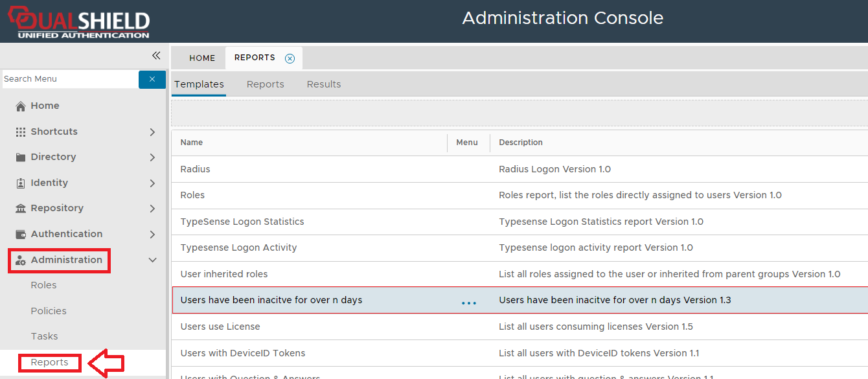
Task: Open the Reports sub-tab
Action: click(x=266, y=84)
